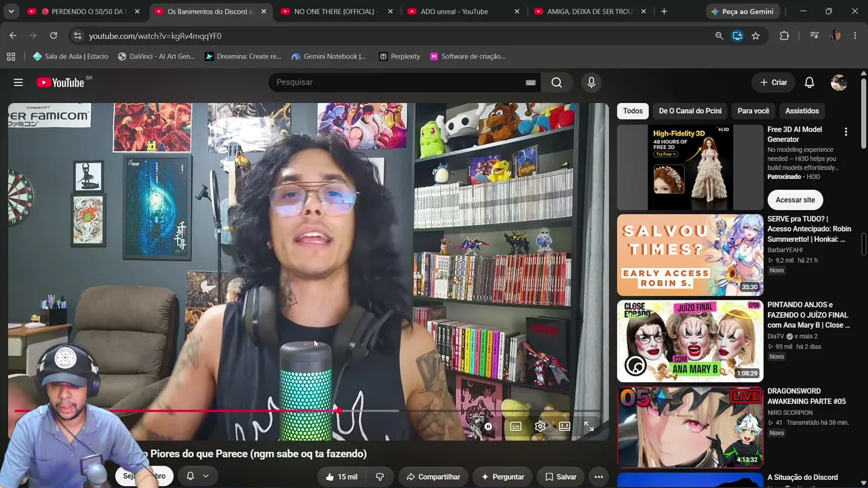Open video settings gear in the player
Screen dimensions: 868x488
540,426
